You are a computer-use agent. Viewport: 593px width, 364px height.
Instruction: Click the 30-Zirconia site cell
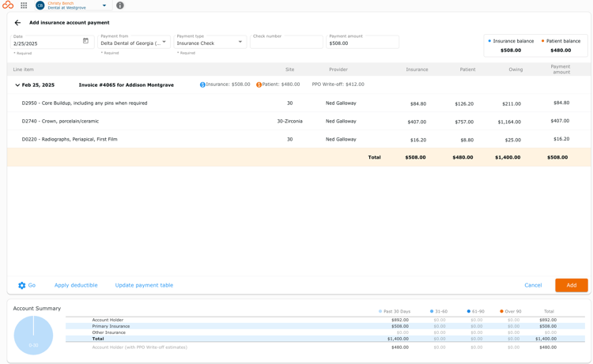[289, 122]
